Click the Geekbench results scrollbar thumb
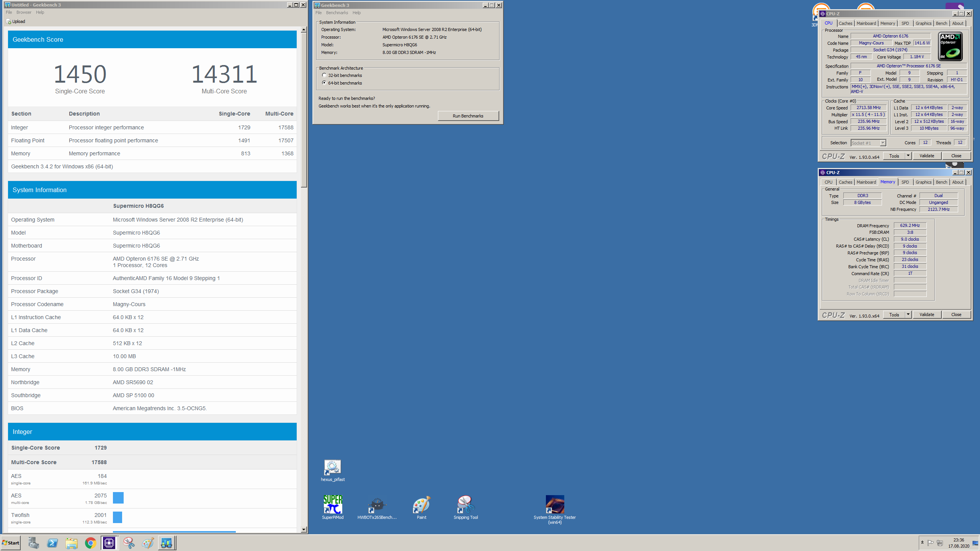 pos(304,110)
